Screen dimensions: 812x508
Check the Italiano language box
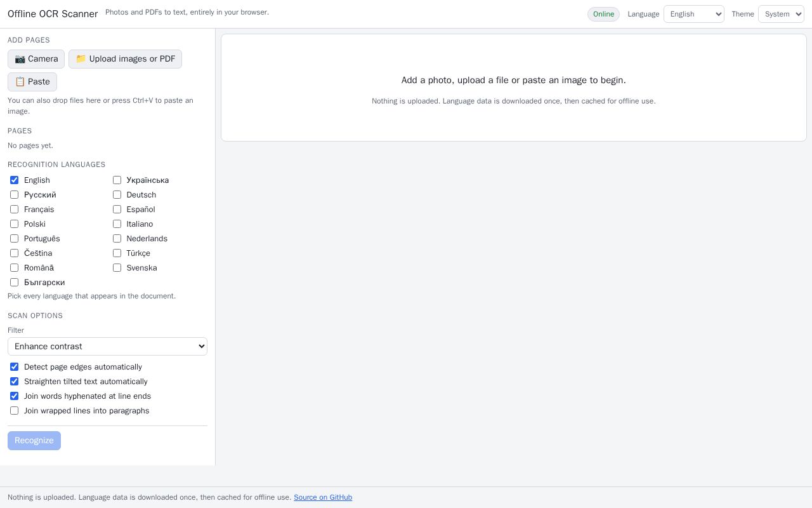coord(117,224)
